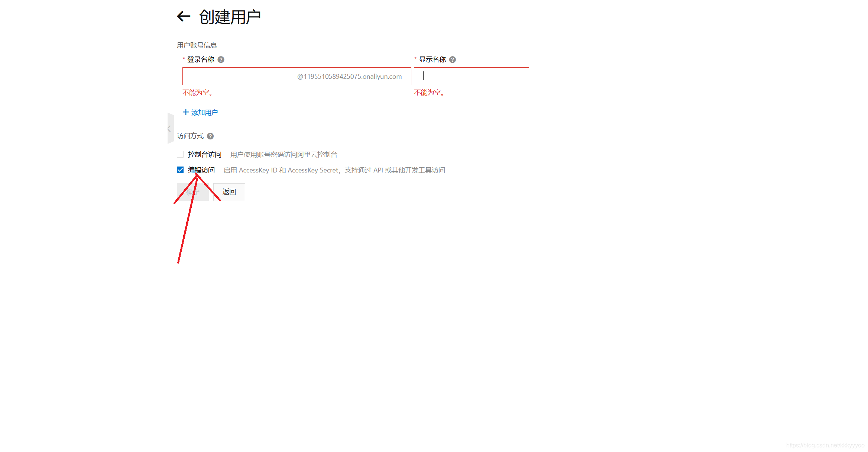Click the disabled 确定 button

pos(193,192)
